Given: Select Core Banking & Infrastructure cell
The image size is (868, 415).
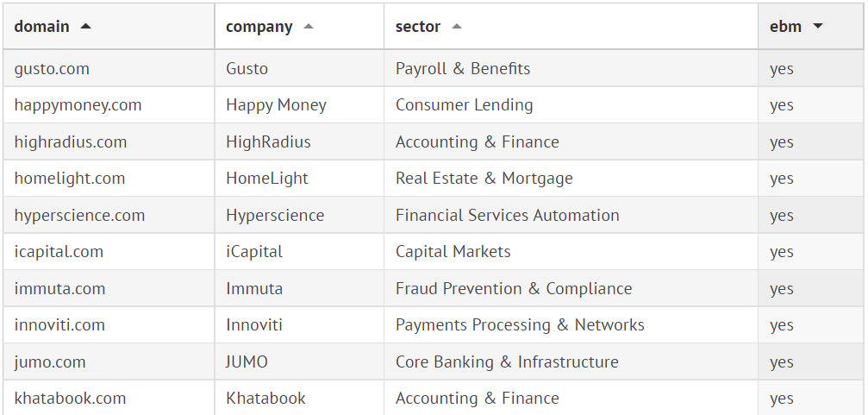Looking at the screenshot, I should pos(507,362).
